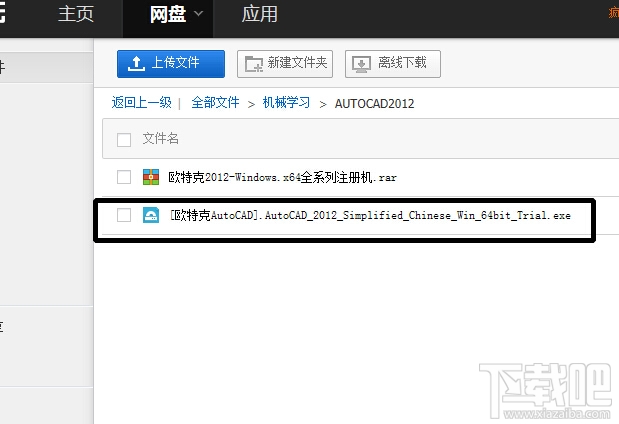Sort by the 文件名 column header
Image resolution: width=619 pixels, height=424 pixels.
(160, 139)
